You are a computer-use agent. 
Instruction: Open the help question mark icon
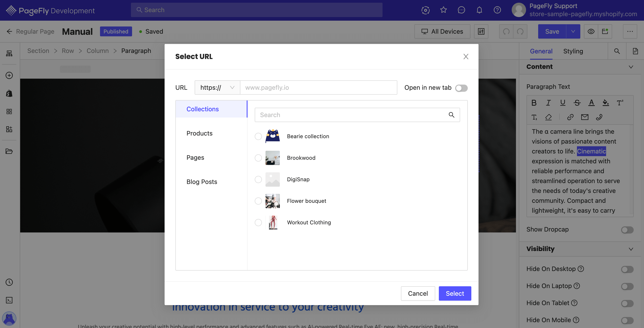[x=497, y=10]
